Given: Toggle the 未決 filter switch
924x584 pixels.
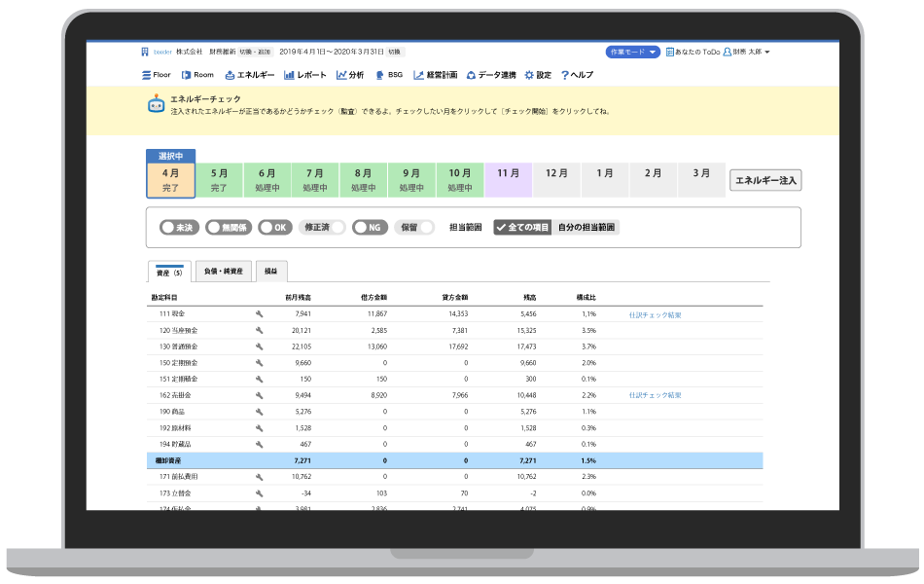Looking at the screenshot, I should click(x=179, y=227).
